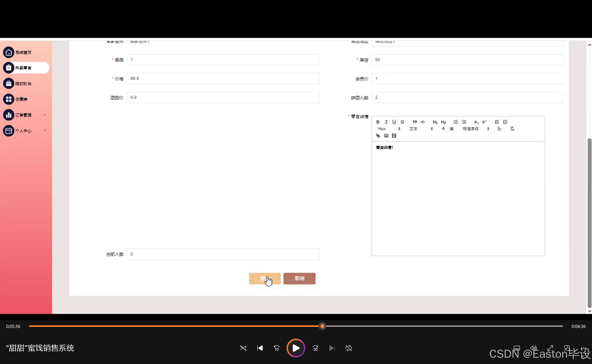Click the 库存 input field

[x=467, y=60]
